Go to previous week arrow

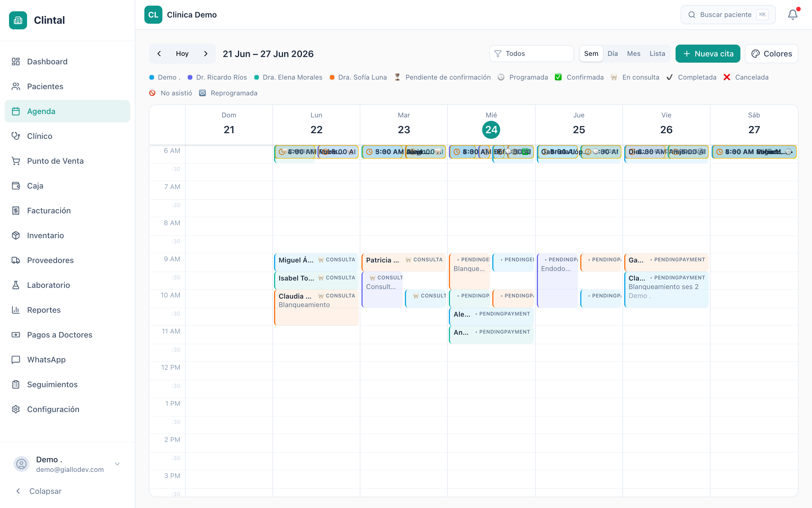[159, 54]
